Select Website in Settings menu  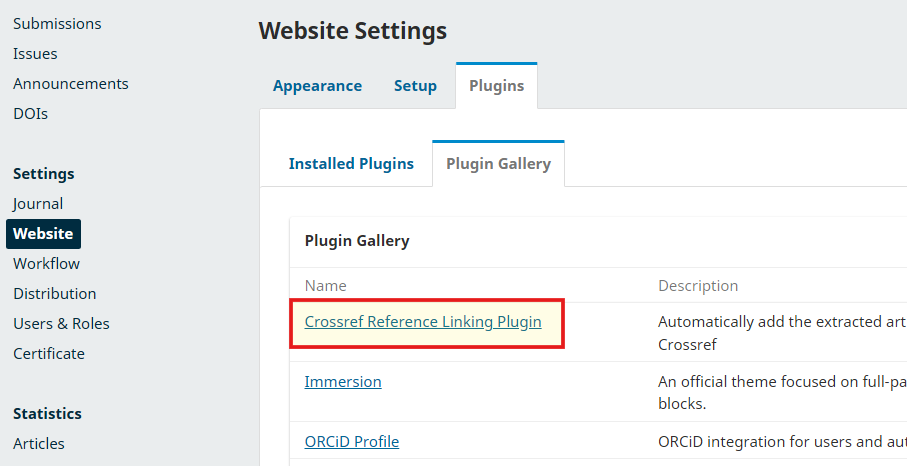[43, 234]
